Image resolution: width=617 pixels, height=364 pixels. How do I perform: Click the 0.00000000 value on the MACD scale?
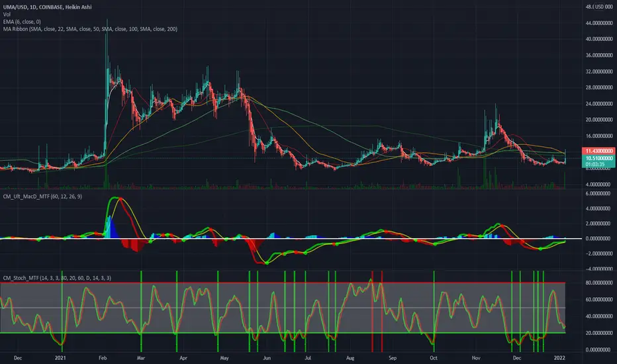pos(599,238)
